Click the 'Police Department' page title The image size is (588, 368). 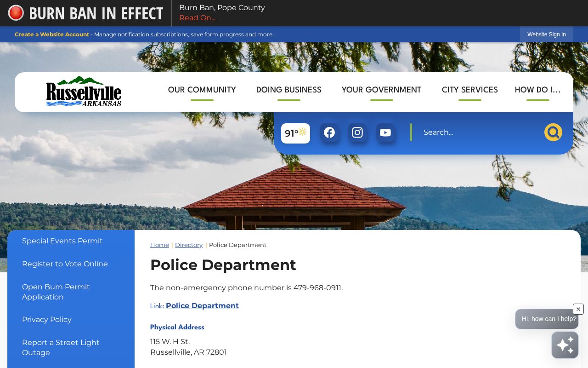tap(223, 265)
